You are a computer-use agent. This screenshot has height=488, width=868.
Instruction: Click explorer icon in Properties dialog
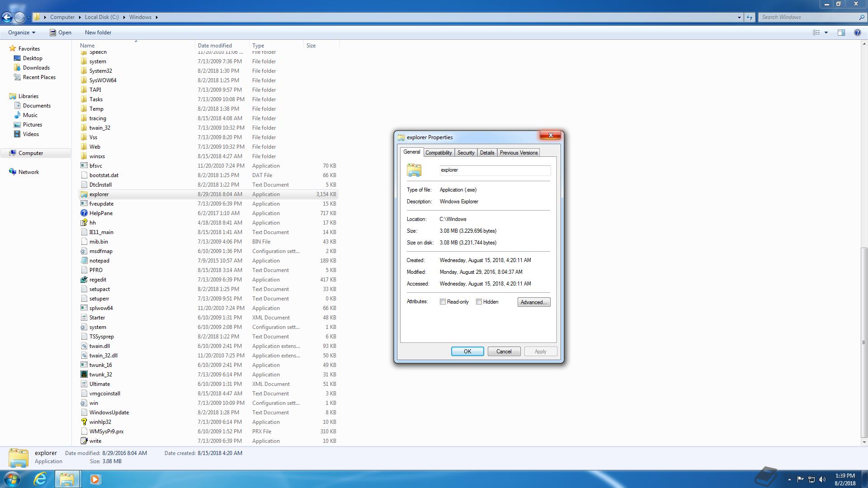click(x=414, y=170)
